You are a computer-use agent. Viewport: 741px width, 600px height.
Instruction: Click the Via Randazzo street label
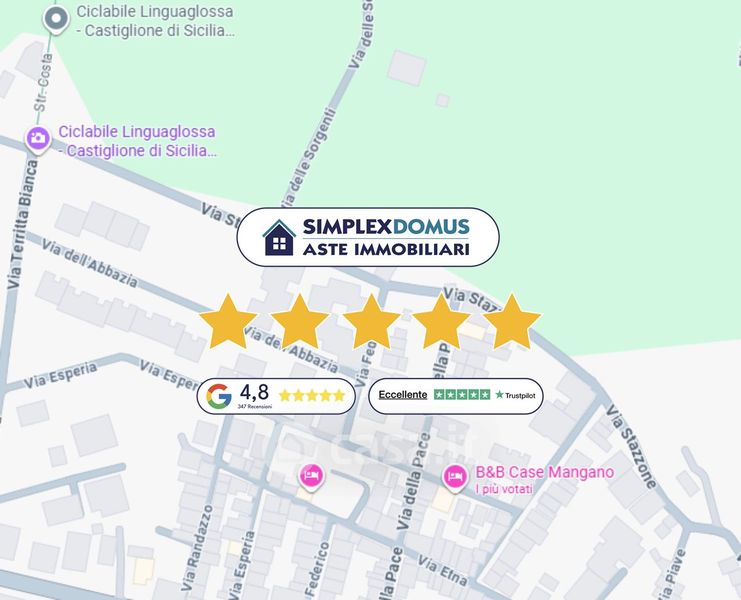[x=197, y=548]
